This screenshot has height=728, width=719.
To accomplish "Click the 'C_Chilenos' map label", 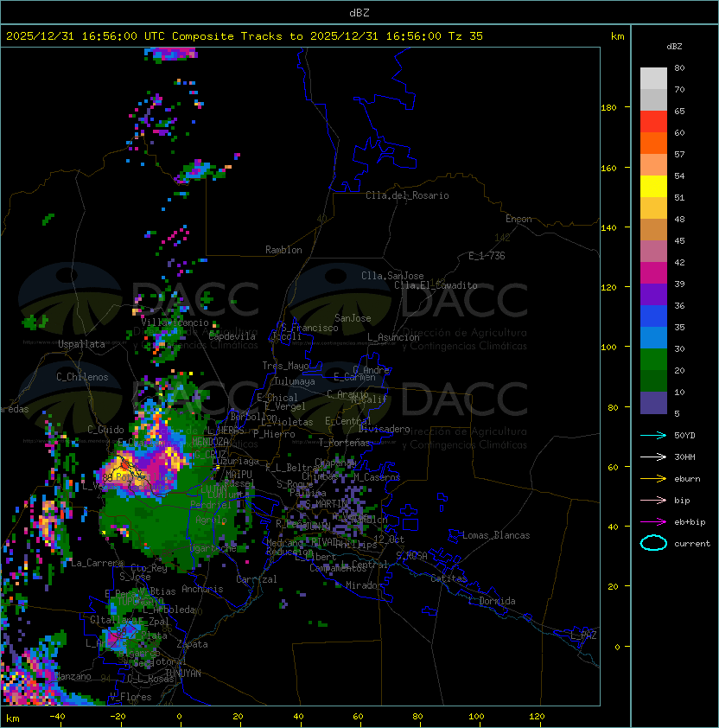I will pyautogui.click(x=82, y=377).
